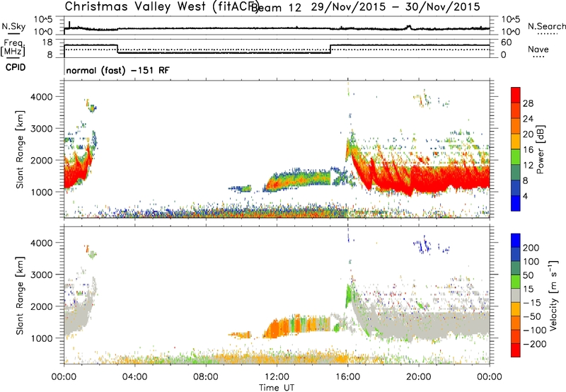Click the velocity panel 'Slant Range [km]' label
This screenshot has width=566, height=392.
click(x=20, y=296)
